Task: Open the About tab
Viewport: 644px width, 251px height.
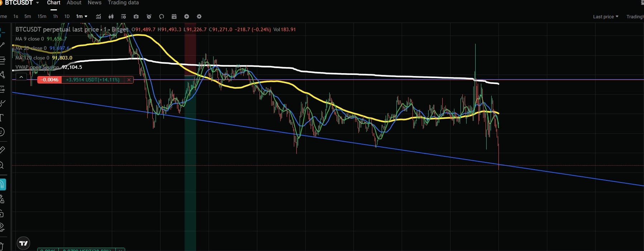Action: (74, 3)
